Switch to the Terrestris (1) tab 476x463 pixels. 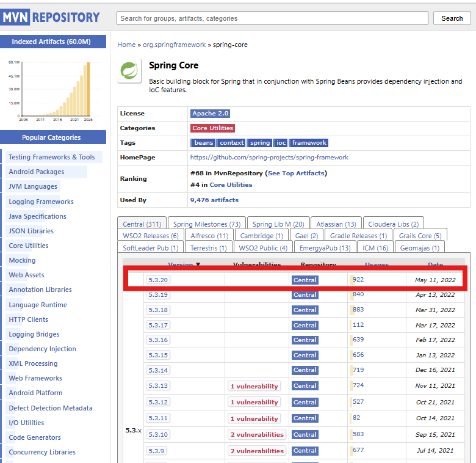pyautogui.click(x=209, y=248)
